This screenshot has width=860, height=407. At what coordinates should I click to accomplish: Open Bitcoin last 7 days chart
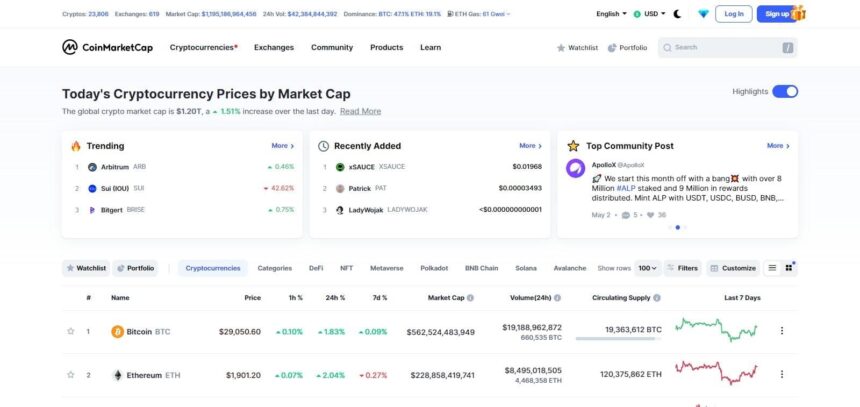[x=716, y=329]
